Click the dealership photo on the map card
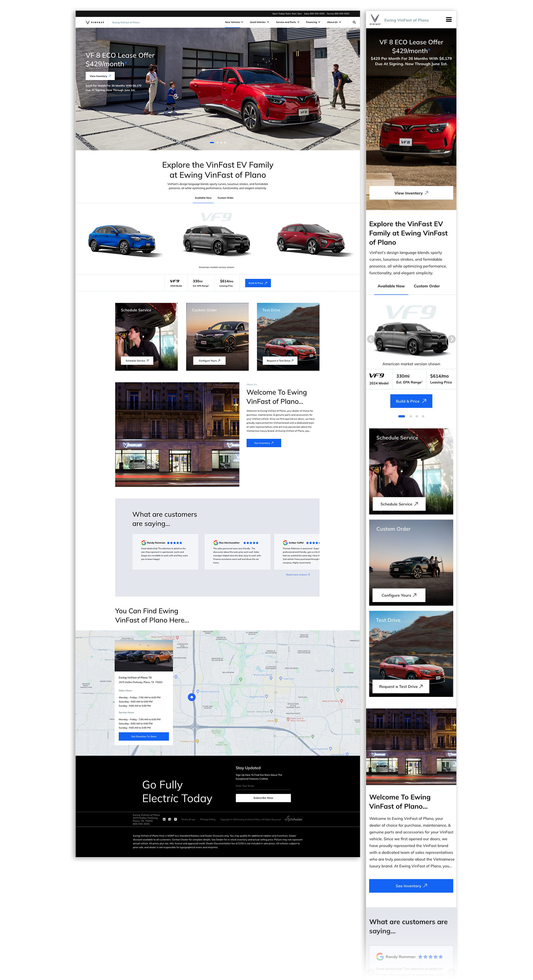 coord(144,656)
